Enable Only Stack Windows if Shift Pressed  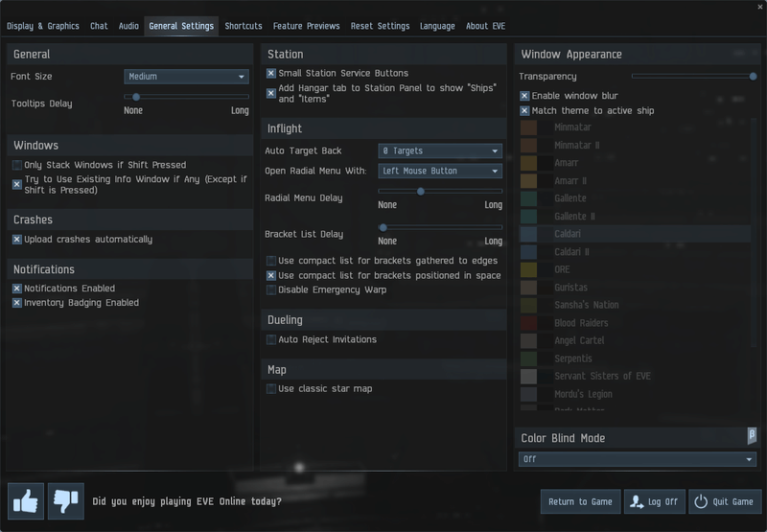coord(17,165)
